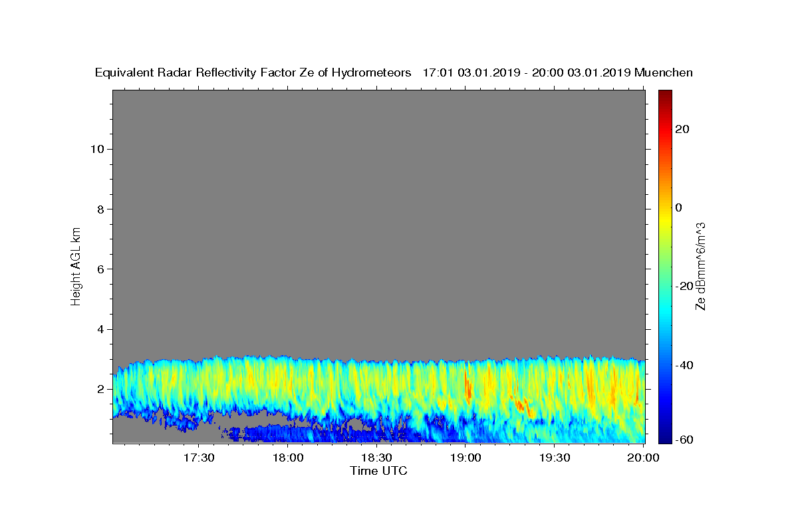Click the orange-red reflectivity streak just after 19:00

click(x=468, y=389)
